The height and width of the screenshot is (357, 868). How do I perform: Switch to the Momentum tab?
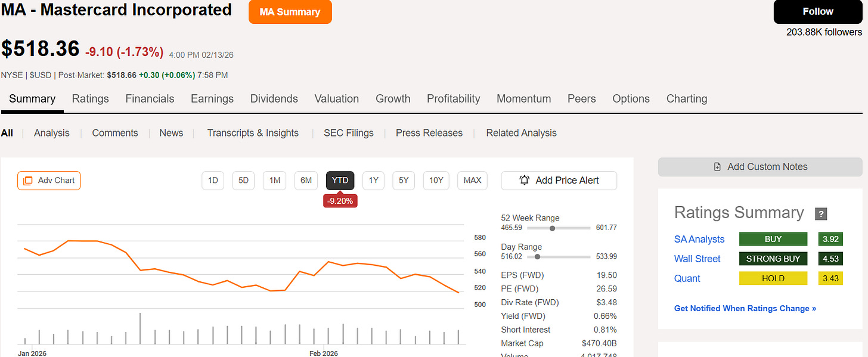tap(524, 99)
